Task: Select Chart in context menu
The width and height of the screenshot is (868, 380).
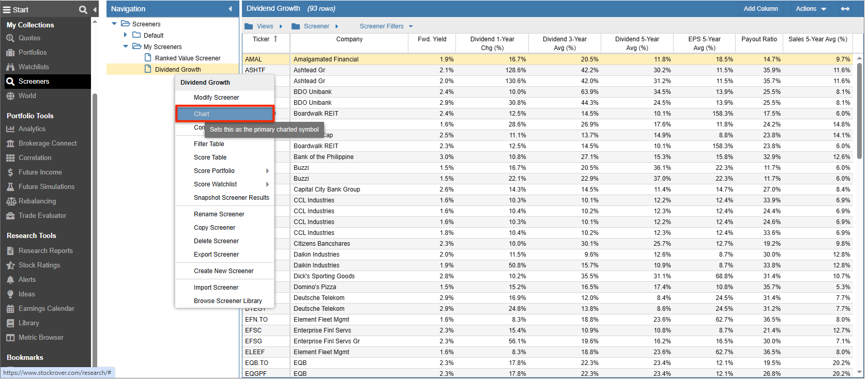Action: [x=224, y=114]
